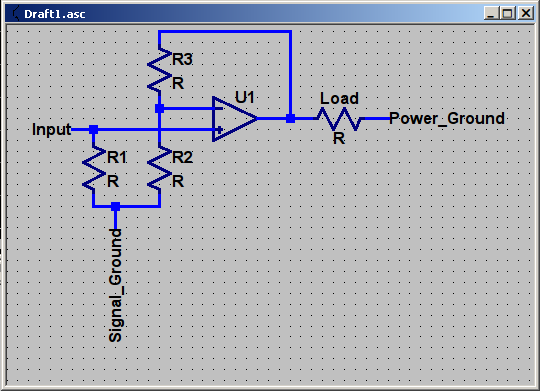
Task: Click the value R under Load
Action: click(339, 138)
